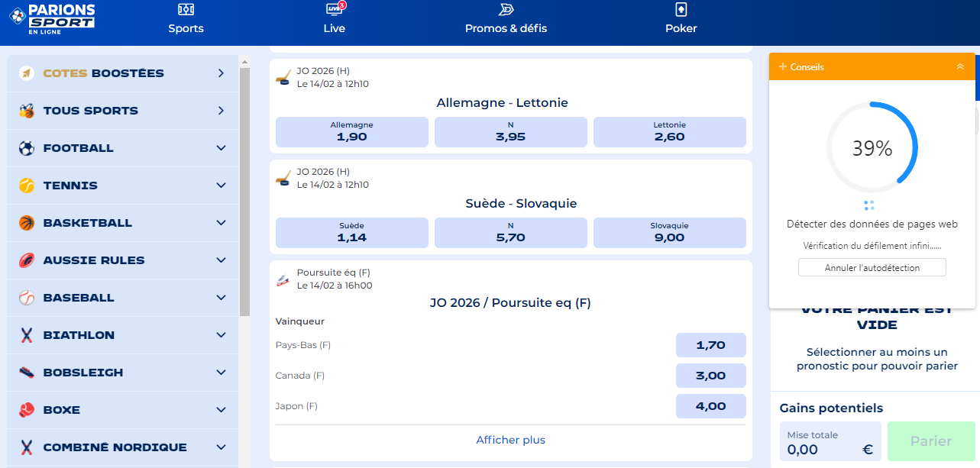Image resolution: width=980 pixels, height=468 pixels.
Task: Open Poker via its chip icon
Action: pyautogui.click(x=680, y=11)
